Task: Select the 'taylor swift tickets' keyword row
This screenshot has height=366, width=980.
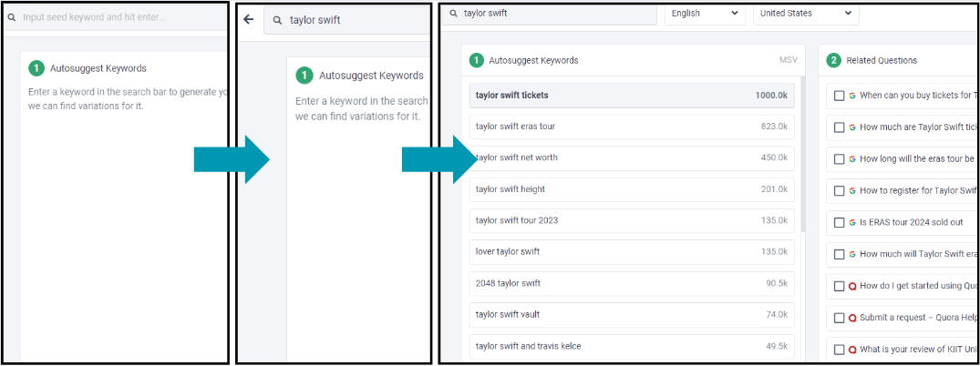Action: pos(632,95)
